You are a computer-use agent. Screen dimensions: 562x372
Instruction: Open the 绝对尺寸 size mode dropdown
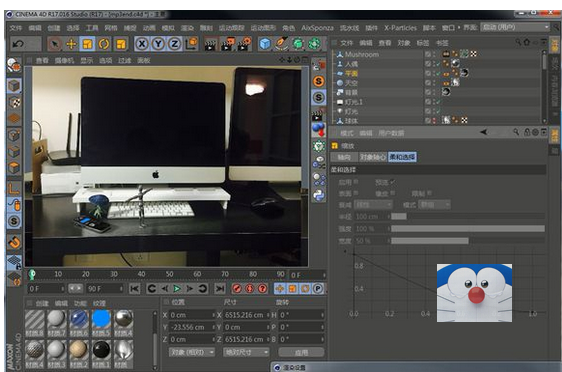coord(246,352)
